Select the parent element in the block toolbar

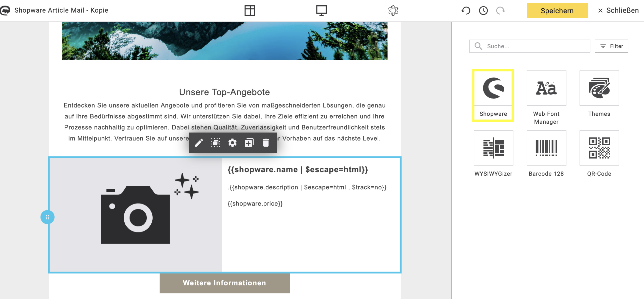216,143
